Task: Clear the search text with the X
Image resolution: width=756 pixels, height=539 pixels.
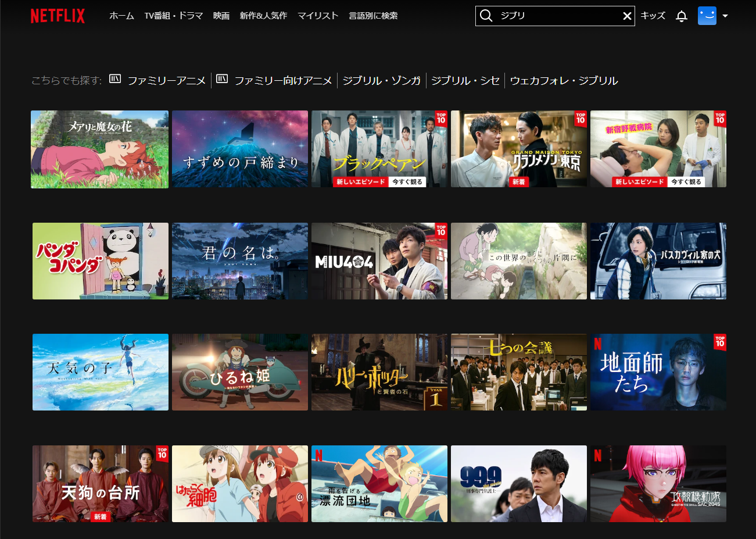Action: pyautogui.click(x=627, y=16)
